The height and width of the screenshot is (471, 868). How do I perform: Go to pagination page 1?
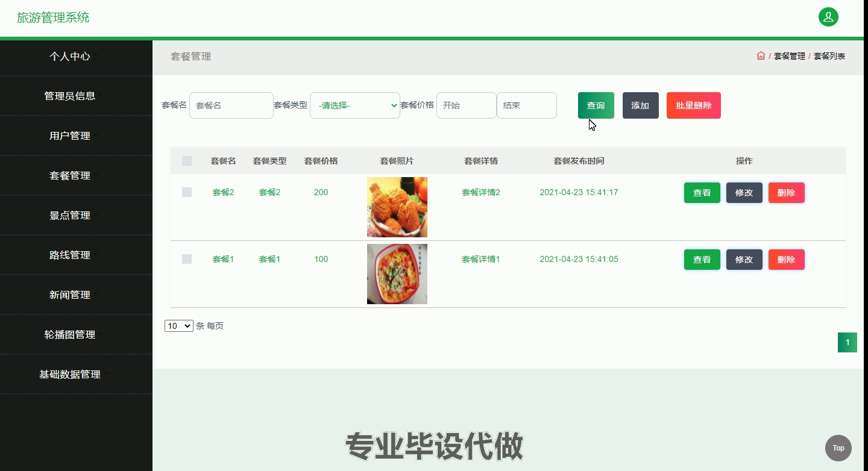(848, 343)
